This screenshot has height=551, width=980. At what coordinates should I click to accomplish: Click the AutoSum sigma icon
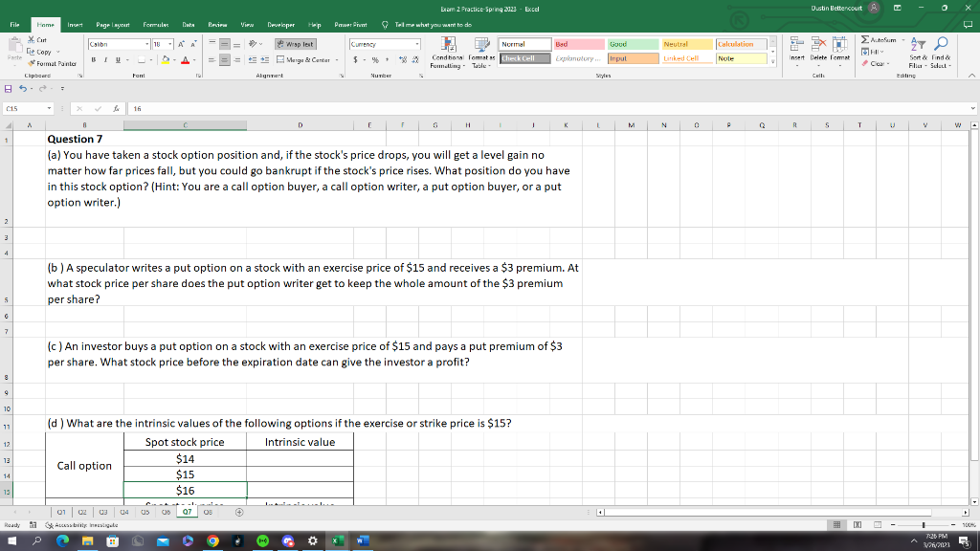[x=865, y=40]
